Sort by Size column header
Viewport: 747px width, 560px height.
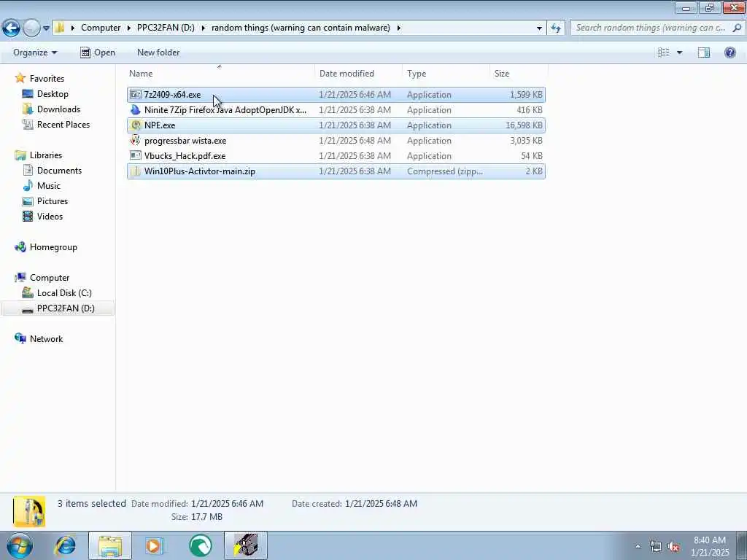coord(519,74)
